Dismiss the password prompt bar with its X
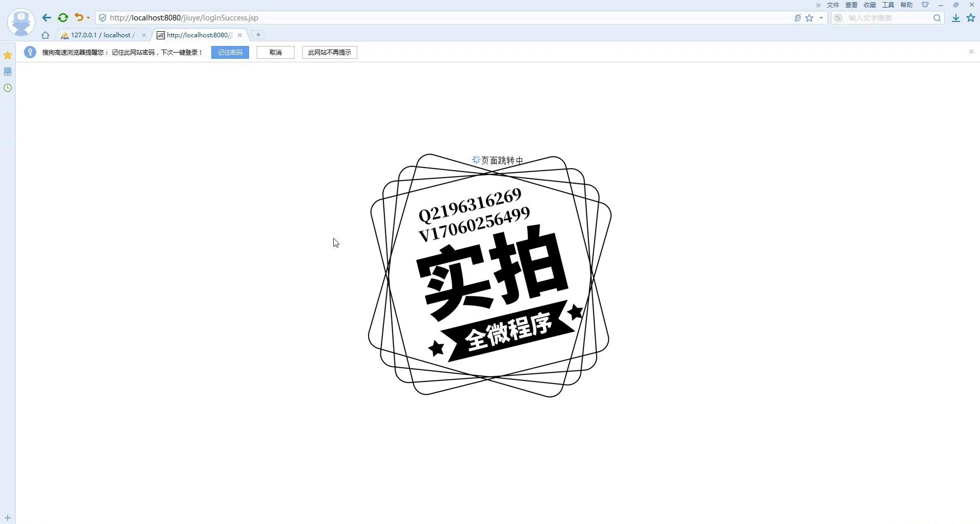The height and width of the screenshot is (524, 980). pos(971,52)
